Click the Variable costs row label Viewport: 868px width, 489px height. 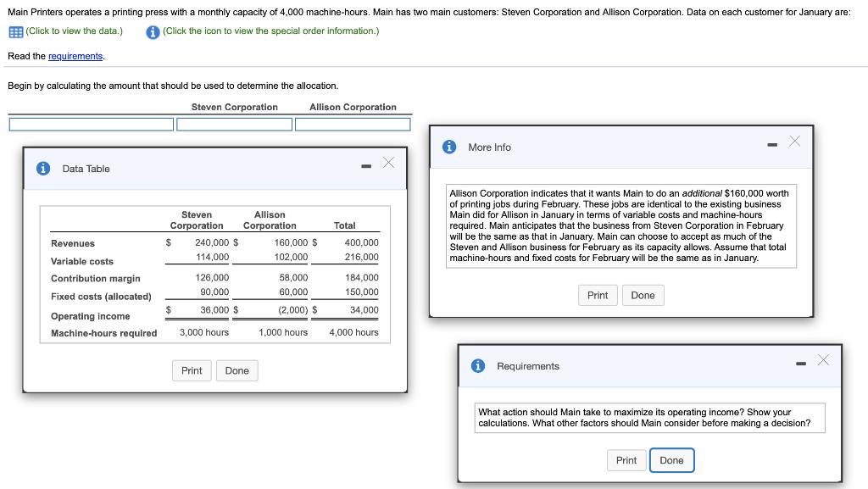click(82, 261)
